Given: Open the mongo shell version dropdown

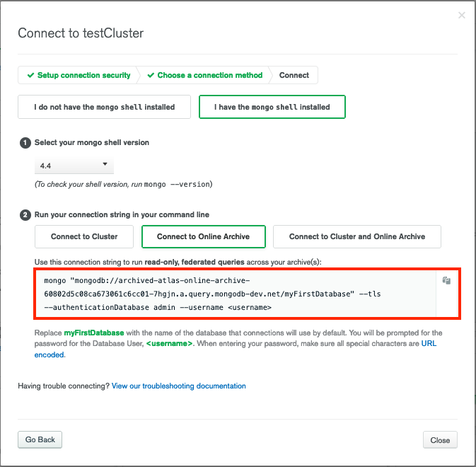Looking at the screenshot, I should (74, 166).
